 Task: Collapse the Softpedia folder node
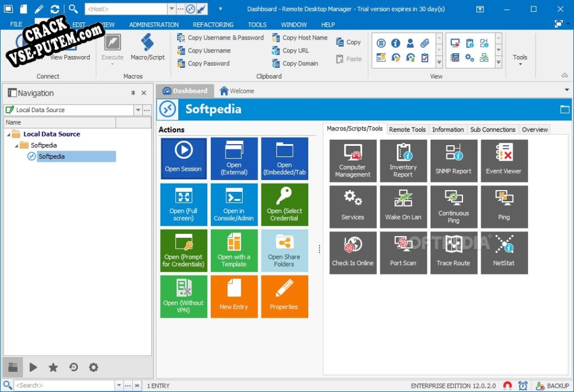click(x=17, y=146)
